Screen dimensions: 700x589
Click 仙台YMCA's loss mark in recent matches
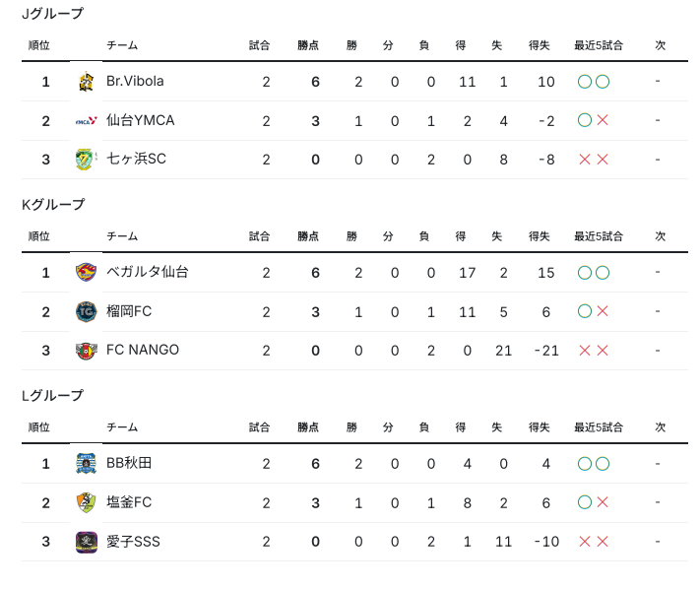coord(603,120)
